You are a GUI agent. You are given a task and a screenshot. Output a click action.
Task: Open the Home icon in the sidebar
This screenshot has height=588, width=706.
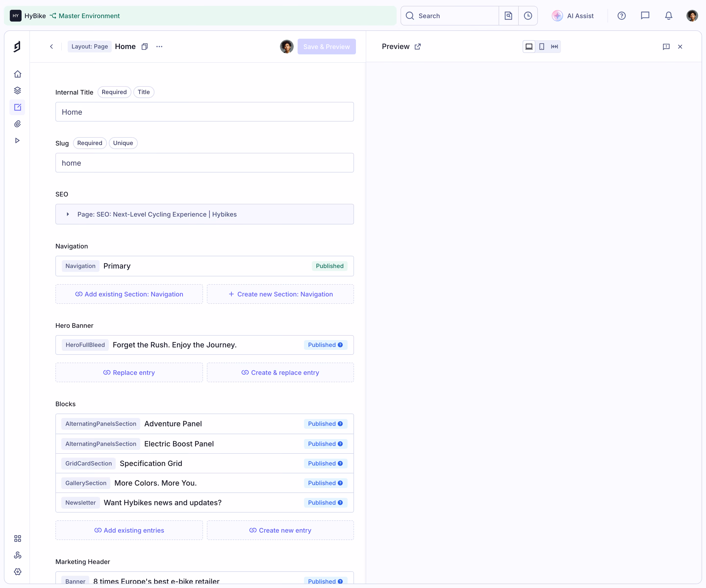coord(17,74)
